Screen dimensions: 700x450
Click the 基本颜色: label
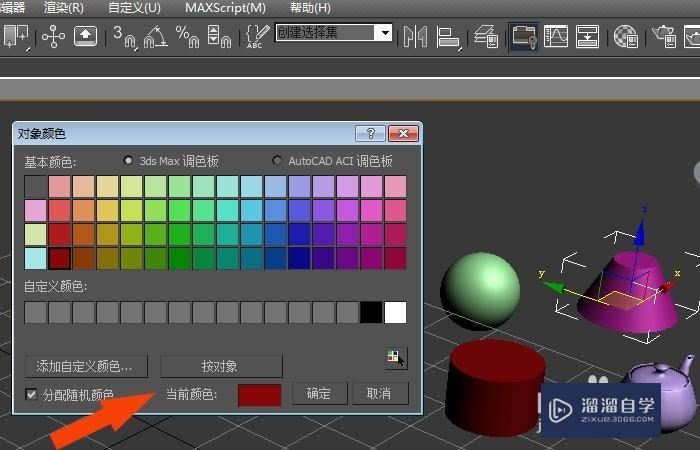tap(50, 162)
